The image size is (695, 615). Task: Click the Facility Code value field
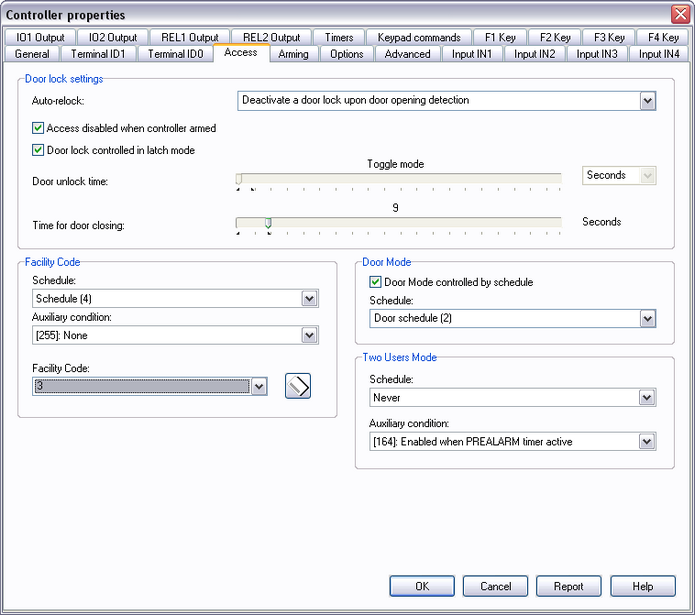141,387
